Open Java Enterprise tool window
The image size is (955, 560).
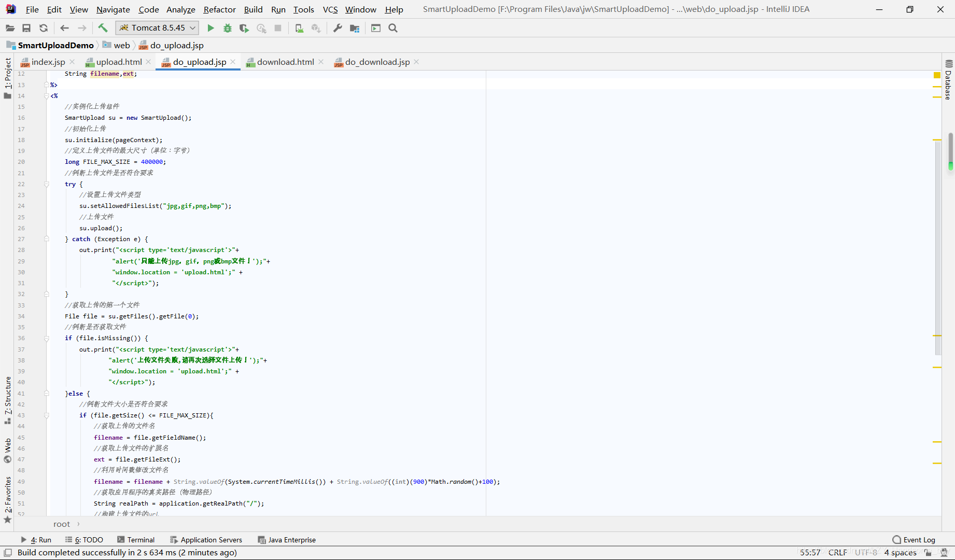click(287, 540)
